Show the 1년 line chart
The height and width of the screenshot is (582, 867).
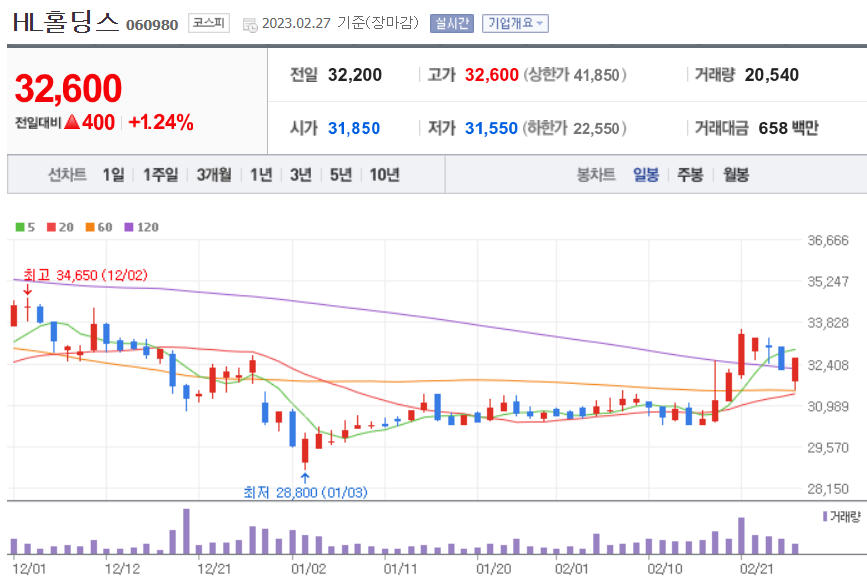[261, 175]
